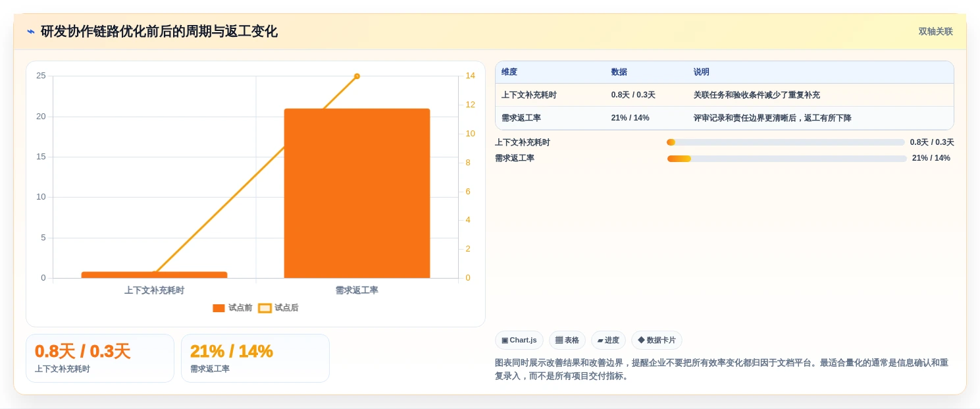The width and height of the screenshot is (980, 409).
Task: Click the 双轴关联 label in the header
Action: pos(935,32)
